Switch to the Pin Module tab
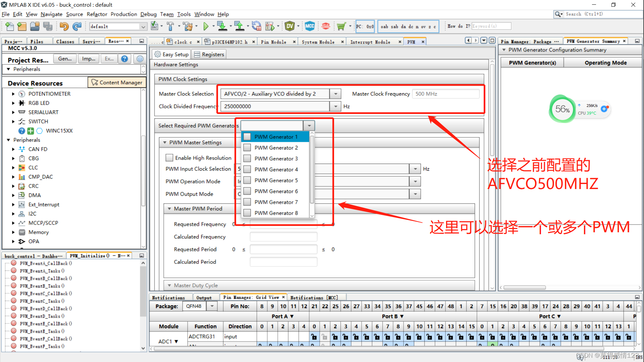Image resolution: width=644 pixels, height=362 pixels. click(274, 42)
